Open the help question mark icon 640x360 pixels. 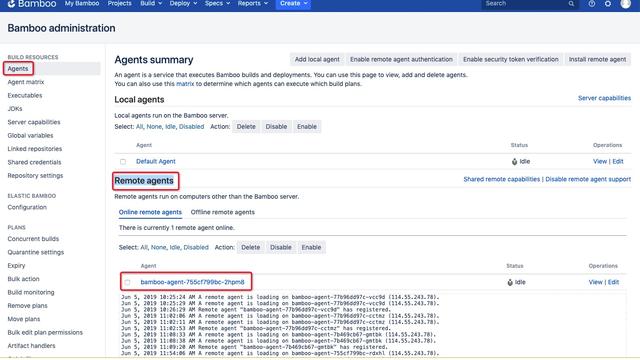click(x=591, y=4)
